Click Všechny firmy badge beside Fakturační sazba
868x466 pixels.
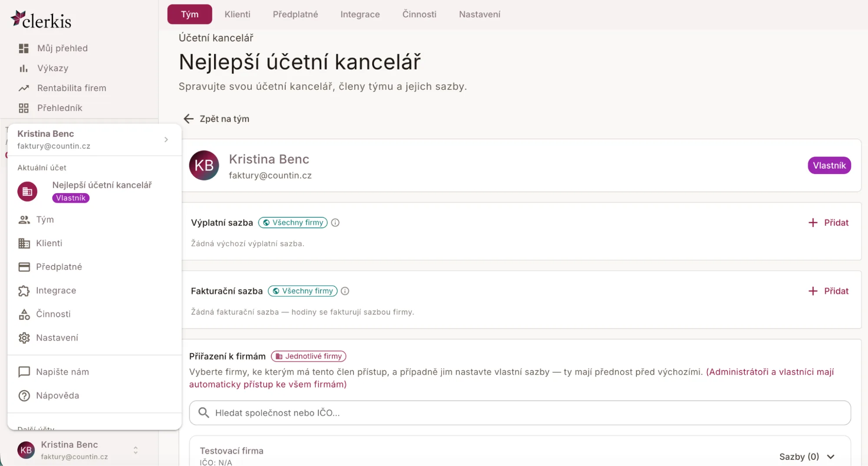[x=303, y=291]
